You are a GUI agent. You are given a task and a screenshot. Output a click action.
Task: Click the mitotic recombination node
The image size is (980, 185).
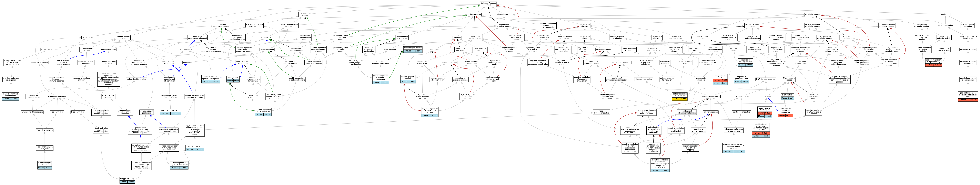click(742, 112)
